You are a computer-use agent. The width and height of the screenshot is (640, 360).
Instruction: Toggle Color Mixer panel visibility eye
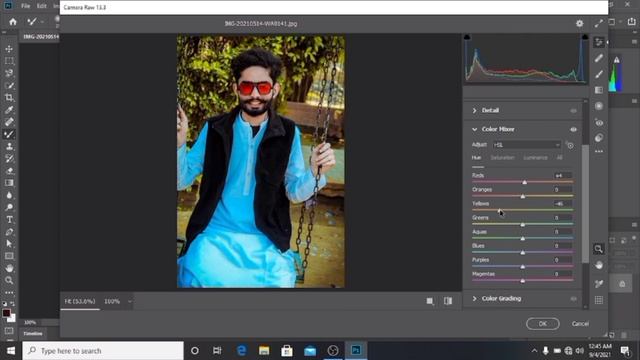pos(573,129)
